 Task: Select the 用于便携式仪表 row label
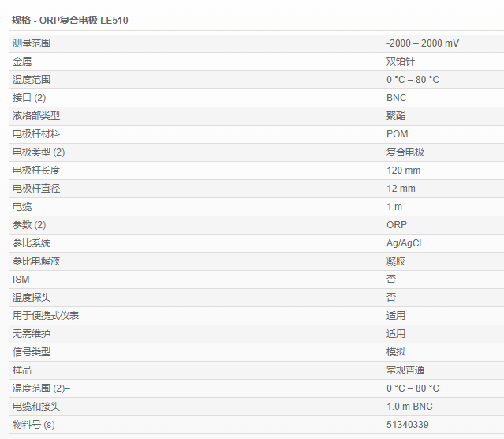pos(46,316)
